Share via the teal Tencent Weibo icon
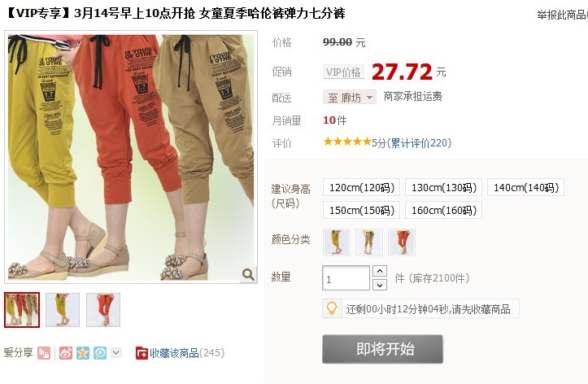Viewport: 588px width, 384px height. click(100, 353)
